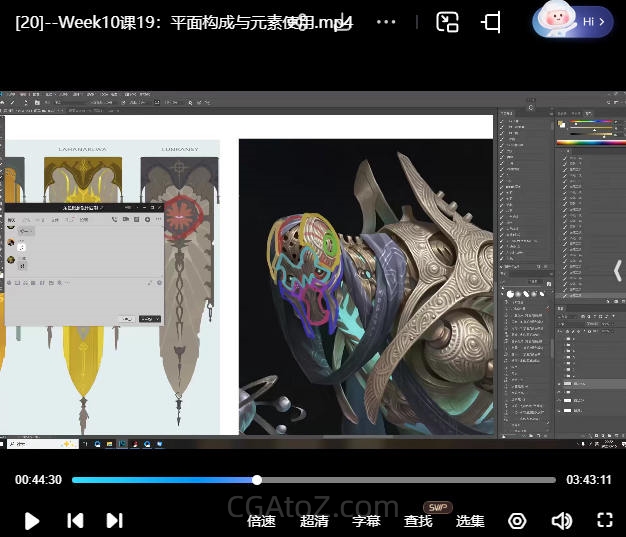Mute the video with the speaker icon
The image size is (626, 537).
click(561, 520)
